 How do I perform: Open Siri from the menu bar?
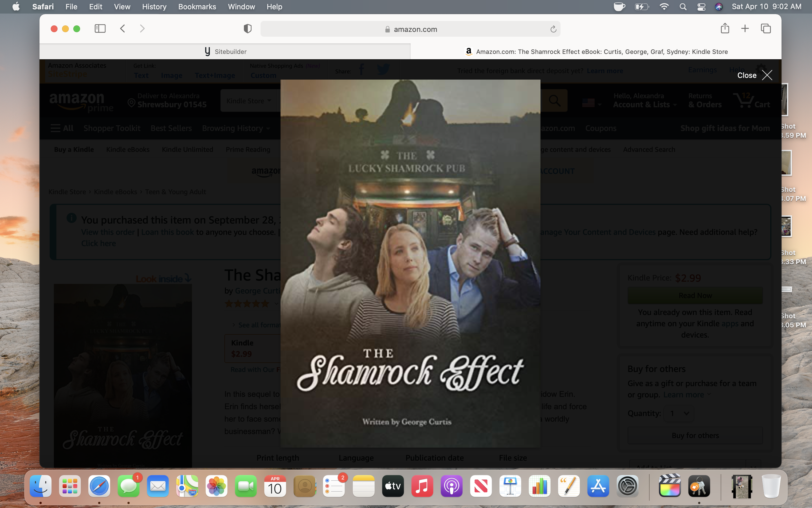pos(719,7)
